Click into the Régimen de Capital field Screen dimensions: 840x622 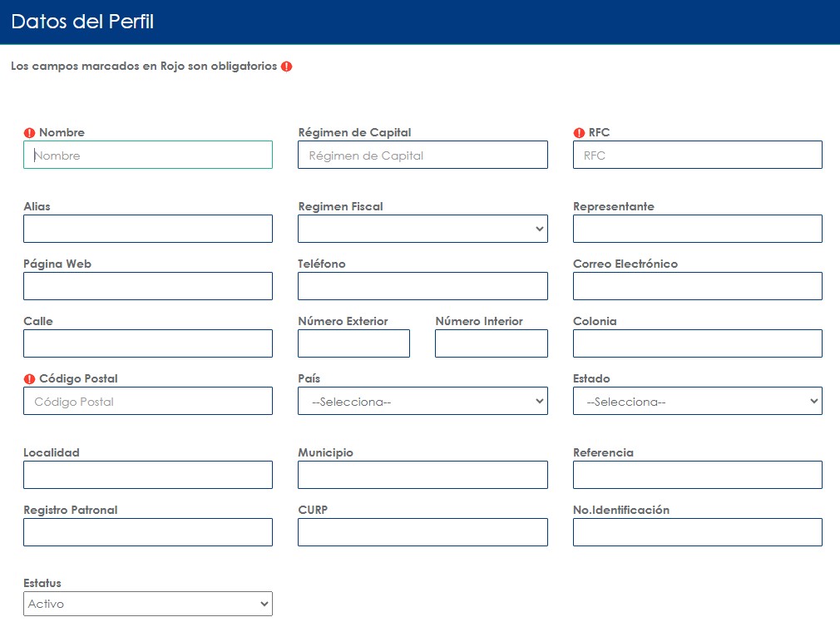(x=422, y=155)
